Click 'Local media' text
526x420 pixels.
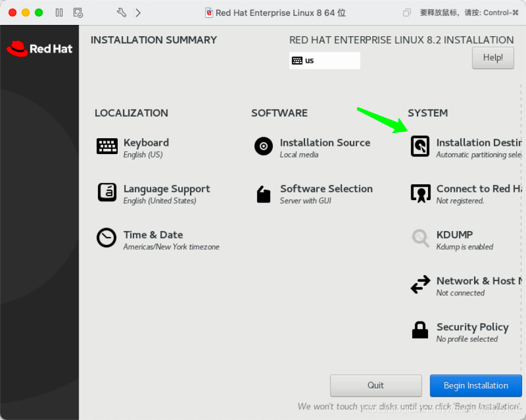coord(299,155)
